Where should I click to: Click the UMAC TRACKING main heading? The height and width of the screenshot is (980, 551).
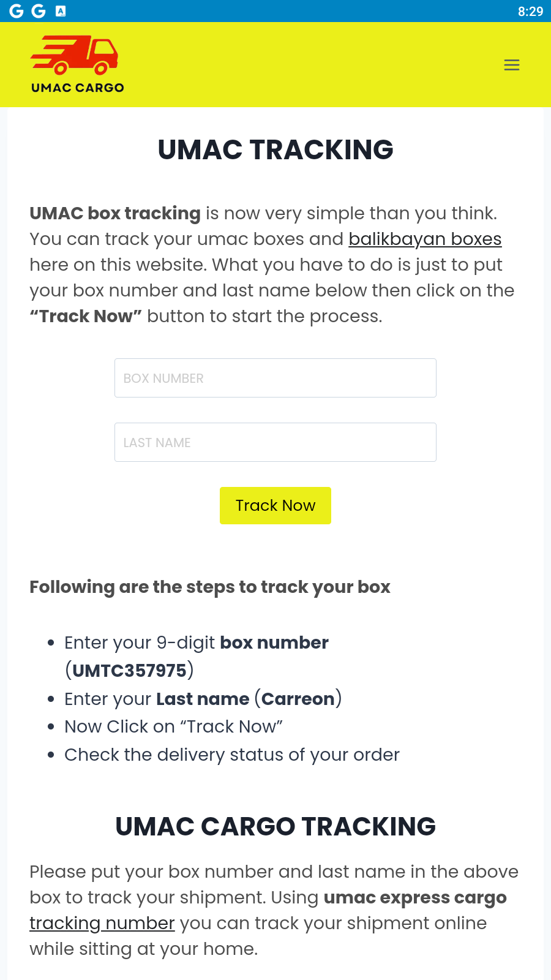click(x=275, y=150)
